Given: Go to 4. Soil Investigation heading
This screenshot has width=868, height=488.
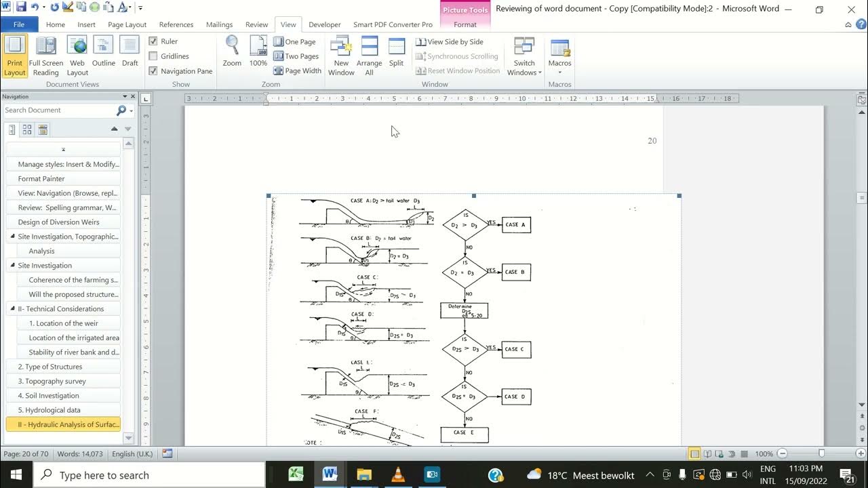Looking at the screenshot, I should (x=63, y=395).
